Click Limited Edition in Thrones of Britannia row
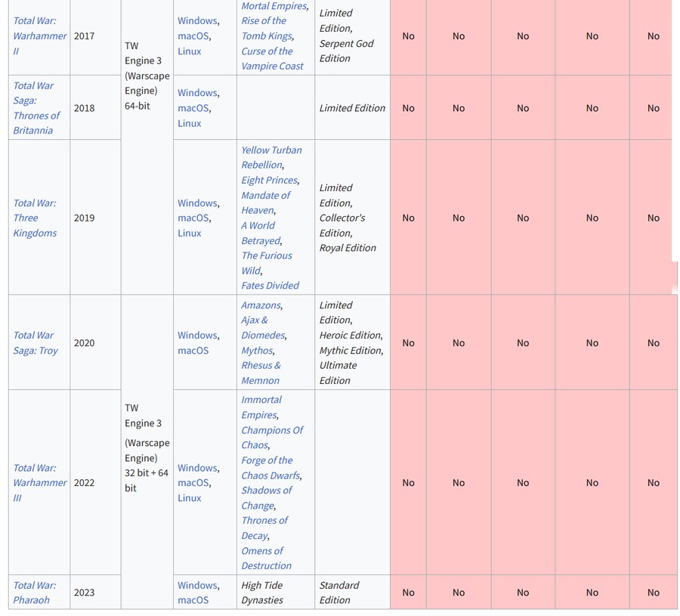This screenshot has height=616, width=680. pos(352,108)
